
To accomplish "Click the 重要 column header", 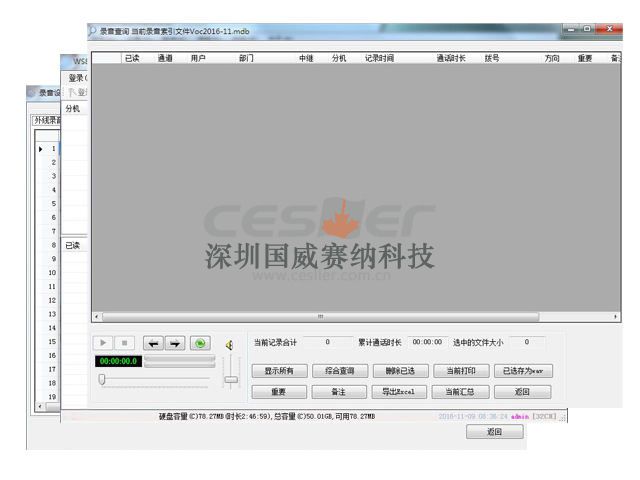I will (585, 58).
